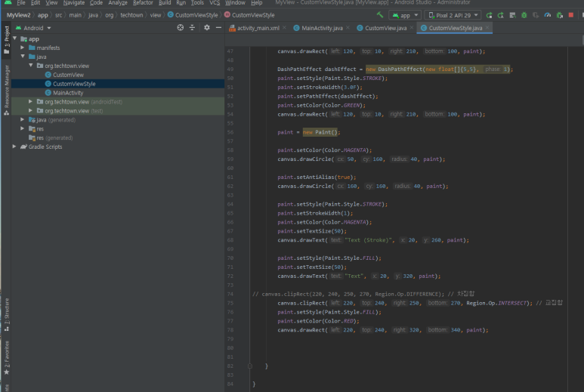
Task: Click the "Text (Stroke)" string literal
Action: click(x=369, y=240)
